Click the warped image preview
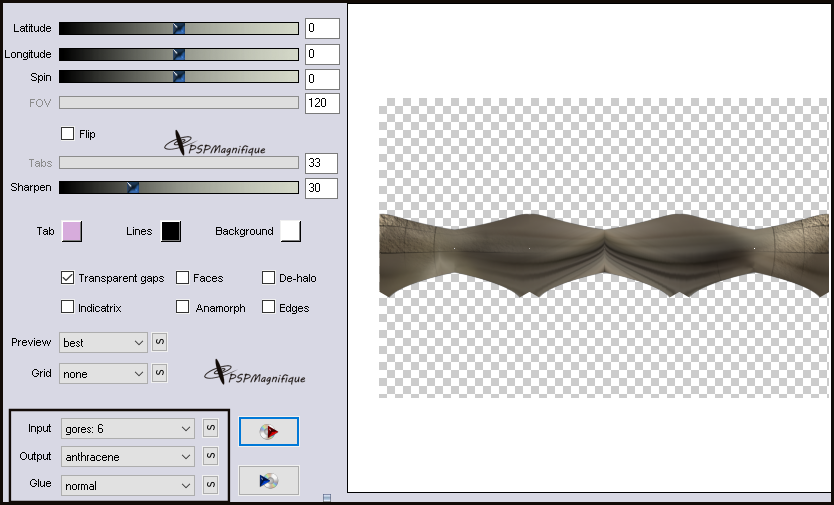Screen dimensions: 834x505 [604, 255]
